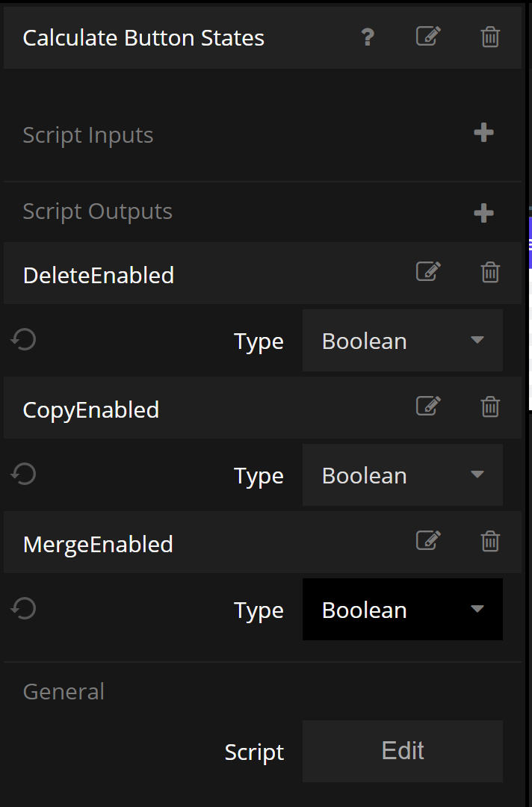
Task: Delete the Calculate Button States script
Action: tap(490, 37)
